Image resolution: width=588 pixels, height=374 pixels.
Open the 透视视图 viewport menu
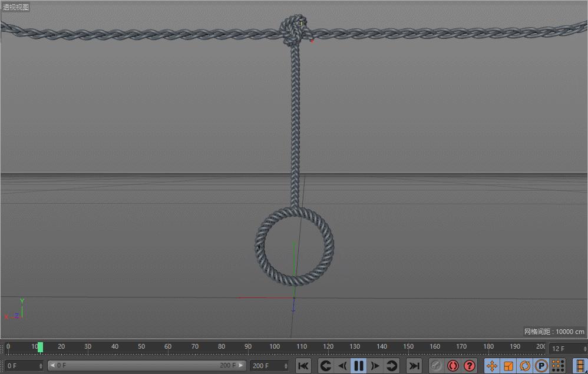15,7
